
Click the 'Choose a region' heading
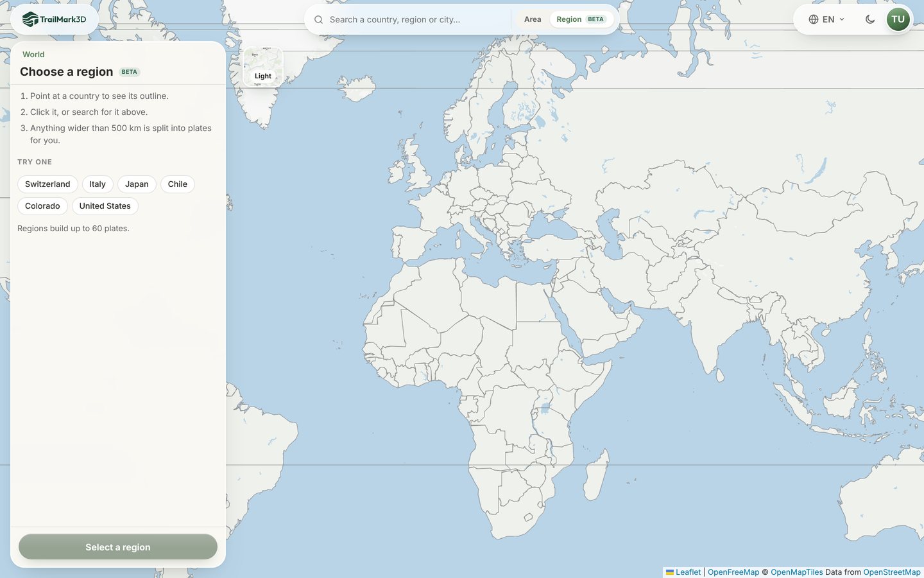coord(67,72)
